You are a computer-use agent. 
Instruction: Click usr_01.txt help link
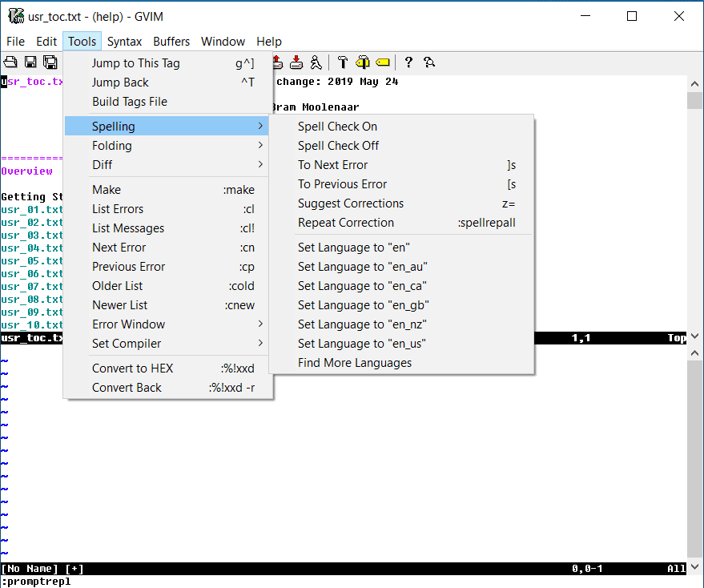tap(32, 210)
